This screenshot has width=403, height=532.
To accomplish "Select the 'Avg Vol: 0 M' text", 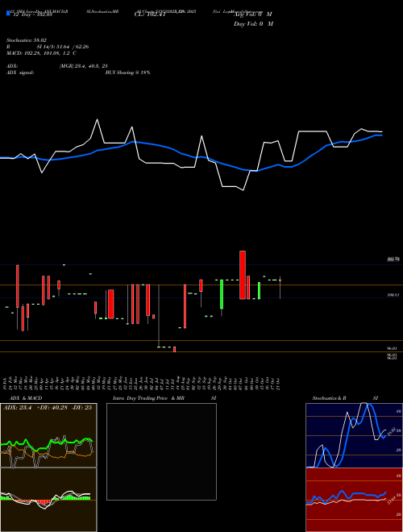I will pos(253,15).
